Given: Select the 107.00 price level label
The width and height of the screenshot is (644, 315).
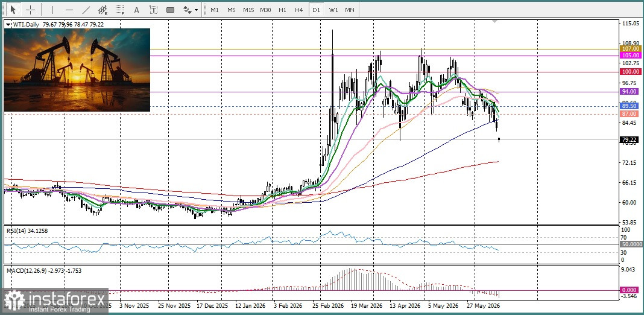Looking at the screenshot, I should (631, 48).
